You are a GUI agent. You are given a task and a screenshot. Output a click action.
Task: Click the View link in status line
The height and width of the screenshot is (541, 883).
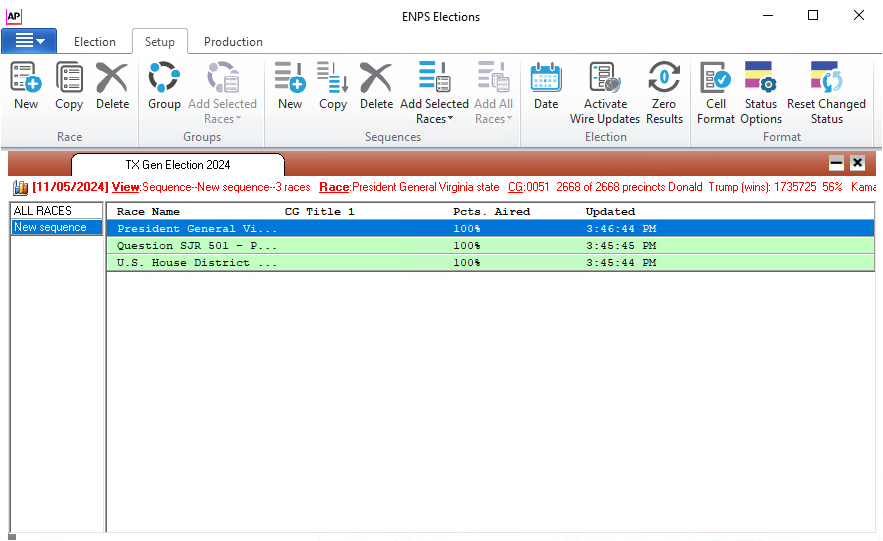125,187
